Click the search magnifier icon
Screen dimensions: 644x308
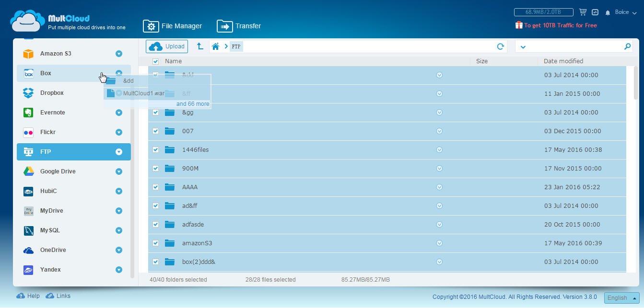pos(627,46)
